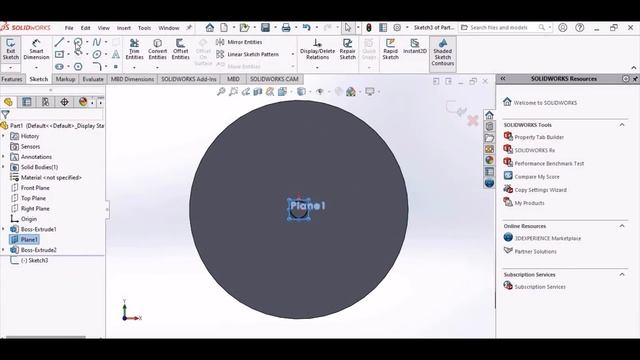Expand the Solid Bodies(1) node
Image resolution: width=640 pixels, height=360 pixels.
(x=4, y=167)
